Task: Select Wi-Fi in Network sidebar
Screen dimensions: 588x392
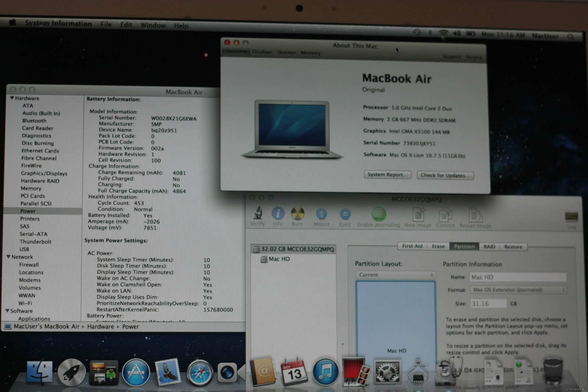Action: 25,303
